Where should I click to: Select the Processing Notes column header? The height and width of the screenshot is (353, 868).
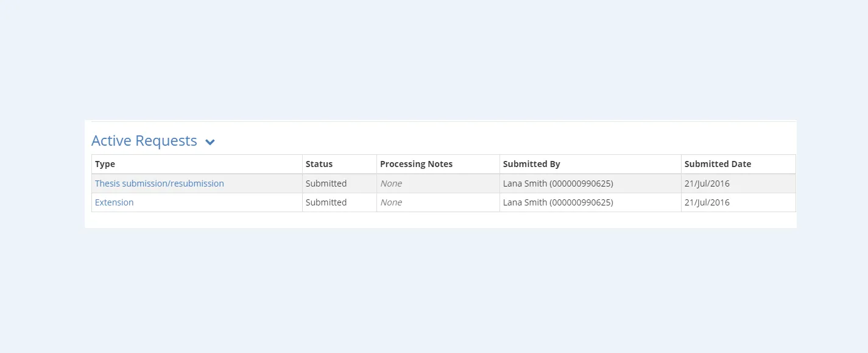[416, 164]
